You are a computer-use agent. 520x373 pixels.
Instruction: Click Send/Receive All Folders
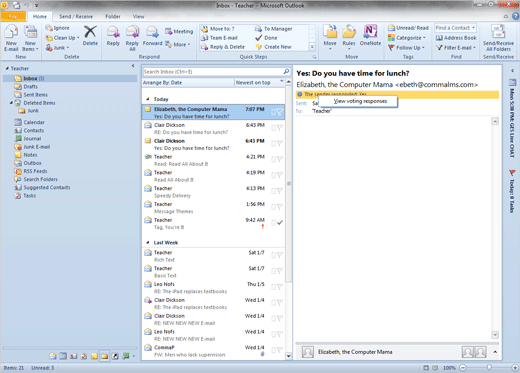498,38
